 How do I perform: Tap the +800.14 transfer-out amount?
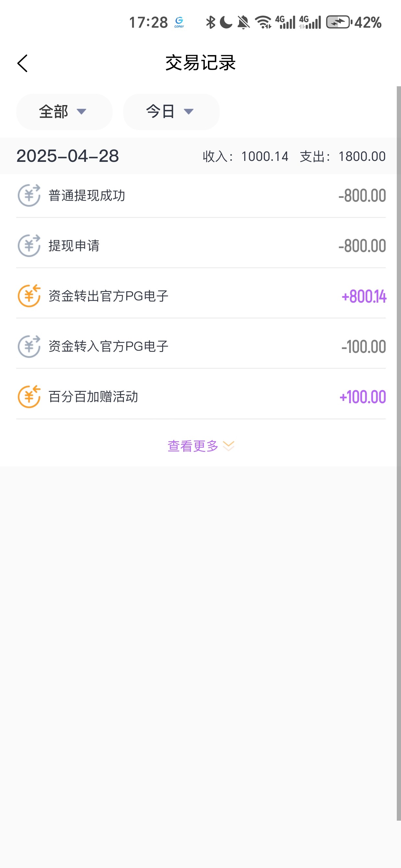click(x=364, y=296)
